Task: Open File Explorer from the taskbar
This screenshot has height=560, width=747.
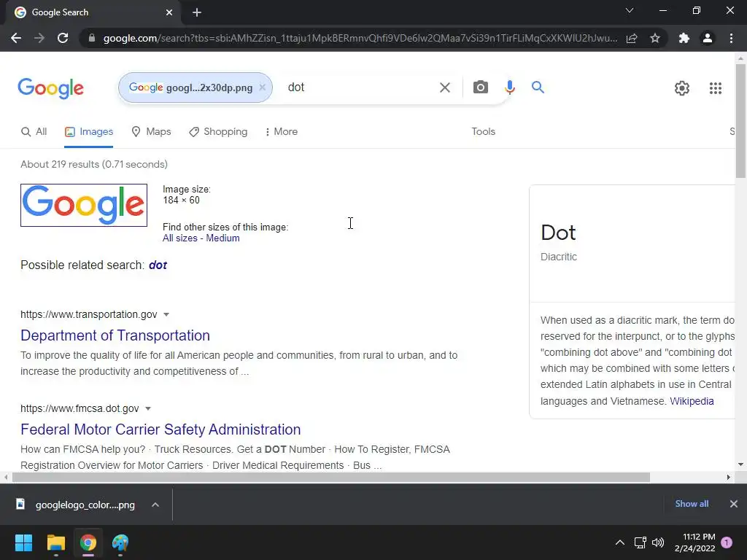Action: pos(55,542)
